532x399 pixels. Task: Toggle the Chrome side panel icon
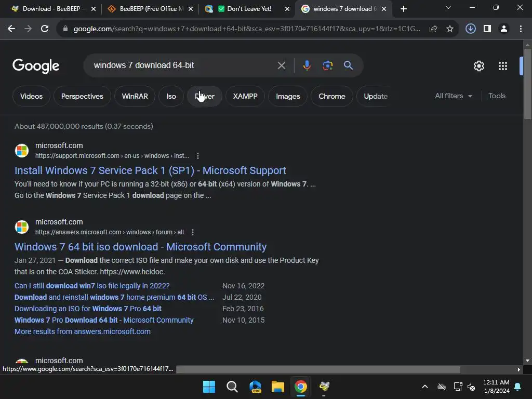click(x=487, y=29)
